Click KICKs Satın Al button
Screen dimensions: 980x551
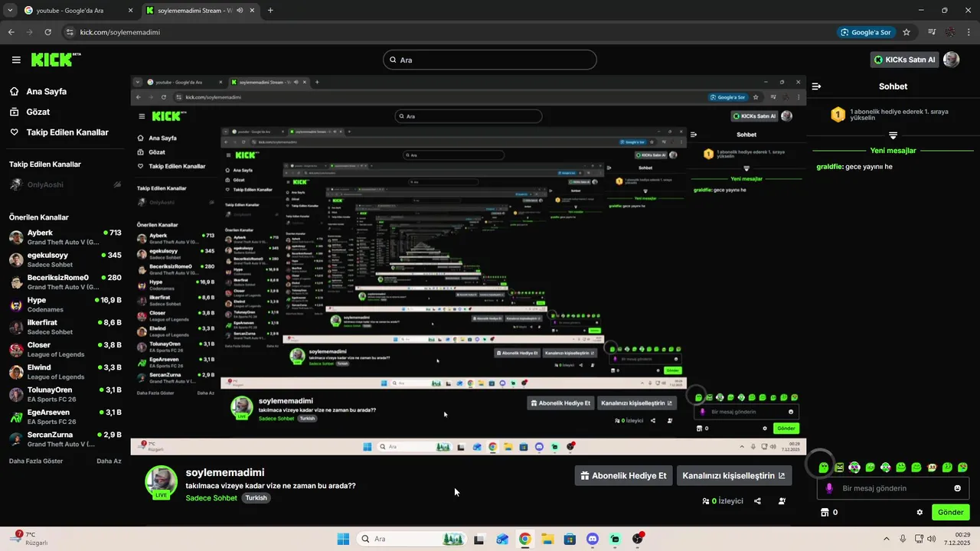coord(904,60)
